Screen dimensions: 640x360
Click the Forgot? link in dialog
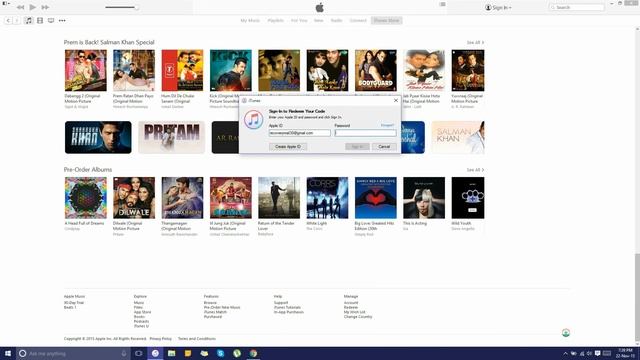point(387,125)
